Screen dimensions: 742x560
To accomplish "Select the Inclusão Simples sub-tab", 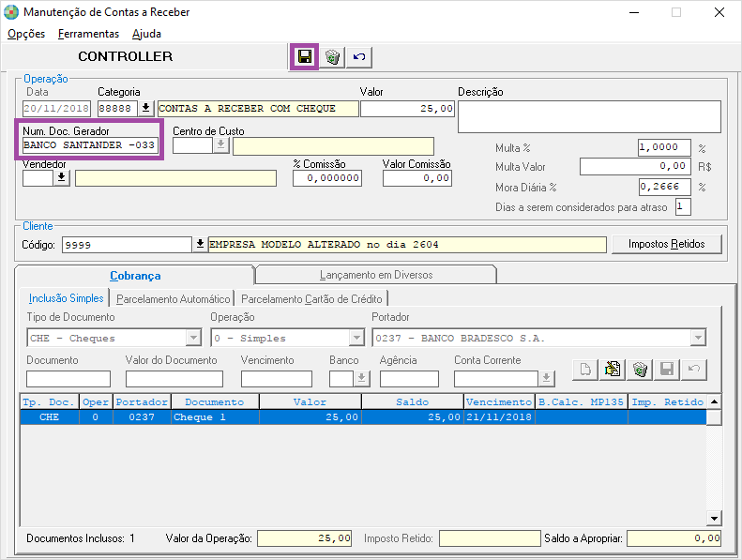I will coord(66,298).
